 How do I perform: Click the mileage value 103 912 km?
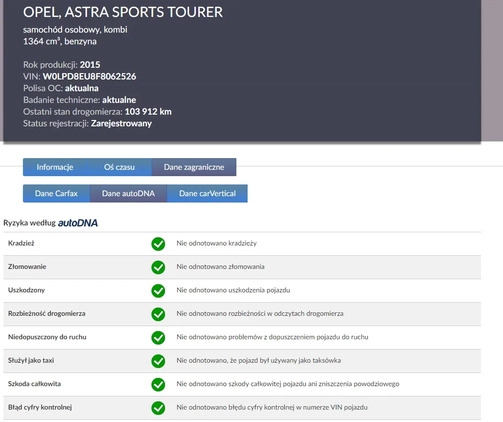[148, 112]
